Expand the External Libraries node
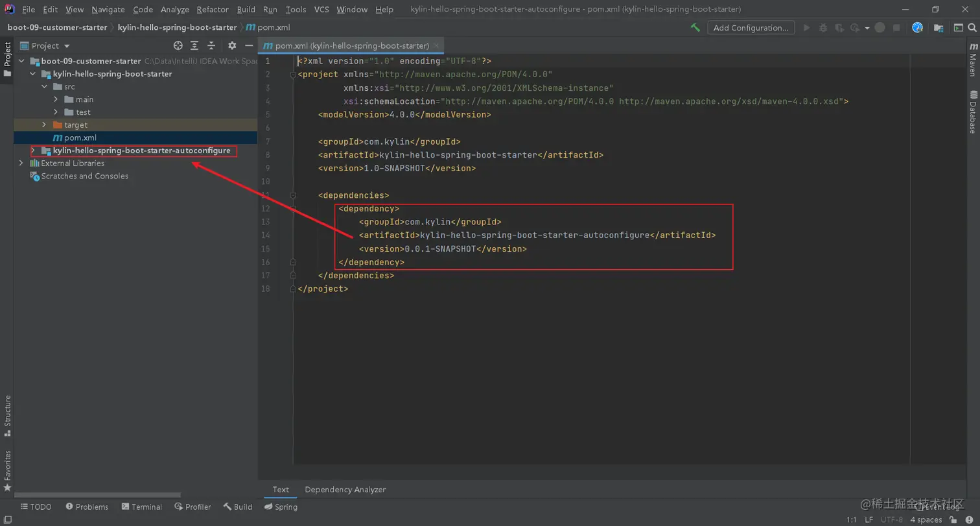Viewport: 980px width, 526px height. (21, 163)
